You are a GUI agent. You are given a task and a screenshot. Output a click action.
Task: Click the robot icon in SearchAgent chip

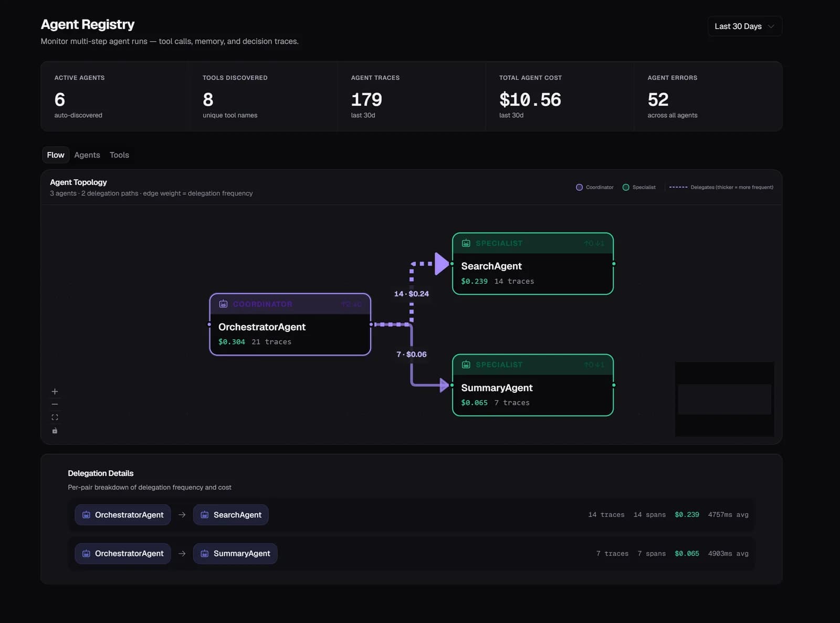coord(205,515)
